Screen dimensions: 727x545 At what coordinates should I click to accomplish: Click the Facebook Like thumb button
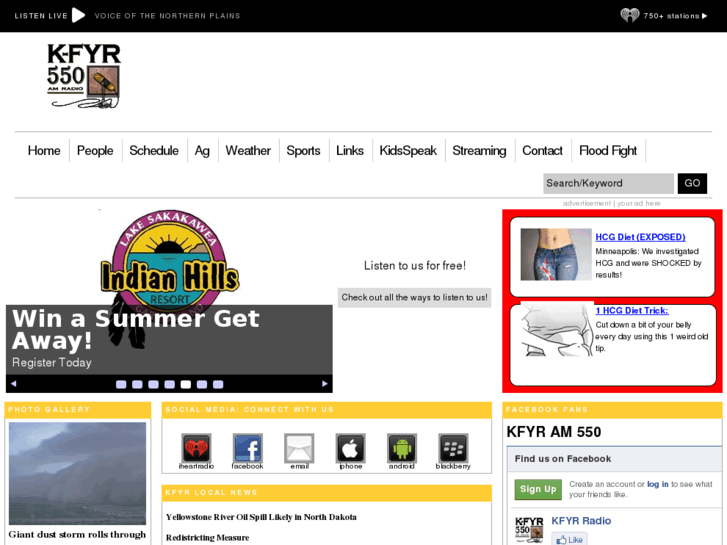coord(569,539)
